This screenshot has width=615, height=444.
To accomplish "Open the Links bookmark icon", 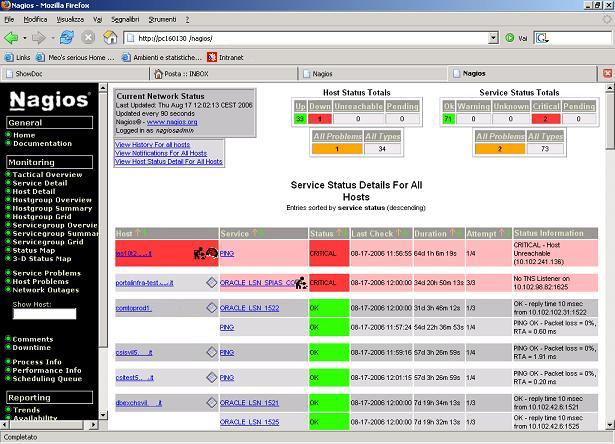I will click(9, 57).
